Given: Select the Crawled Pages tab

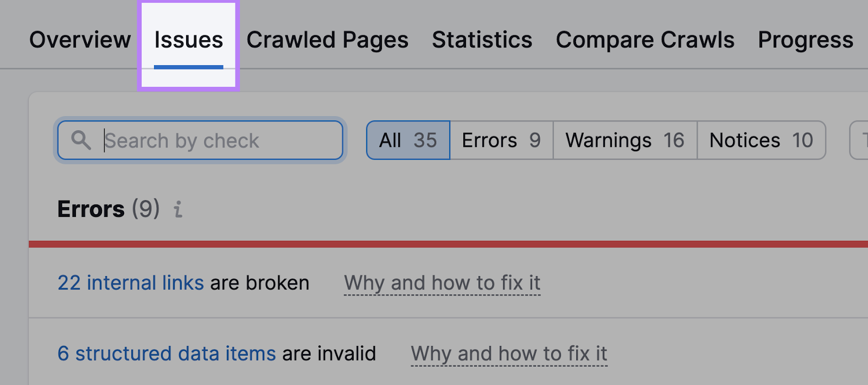Looking at the screenshot, I should pos(327,39).
